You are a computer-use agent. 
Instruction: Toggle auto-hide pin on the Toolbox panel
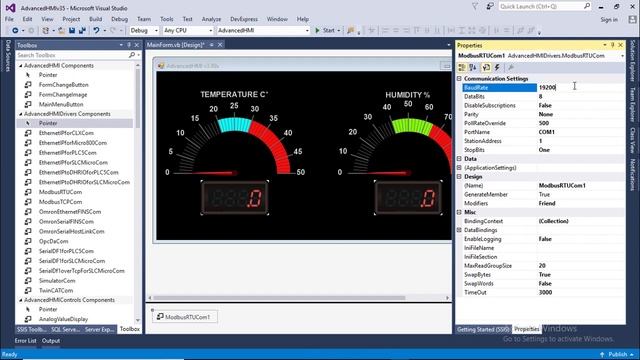click(129, 45)
